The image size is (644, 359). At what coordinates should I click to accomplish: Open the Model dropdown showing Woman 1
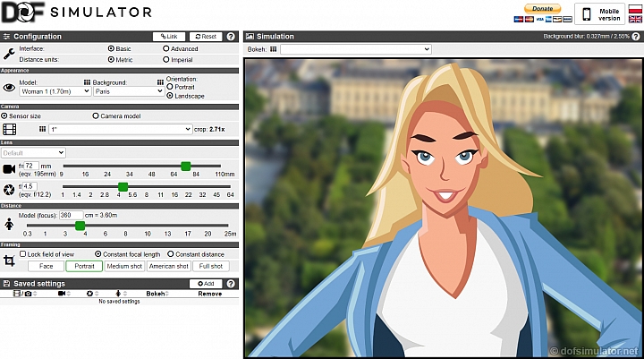(x=55, y=91)
